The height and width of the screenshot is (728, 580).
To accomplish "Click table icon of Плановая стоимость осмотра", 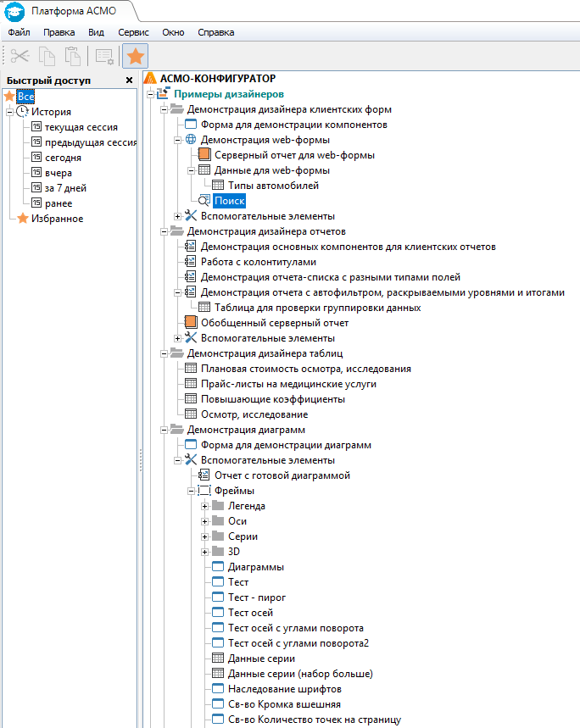I will 191,368.
